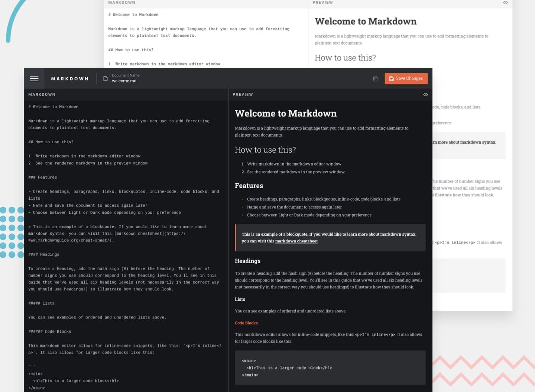Expand the sidebar via the hamburger control

point(34,78)
